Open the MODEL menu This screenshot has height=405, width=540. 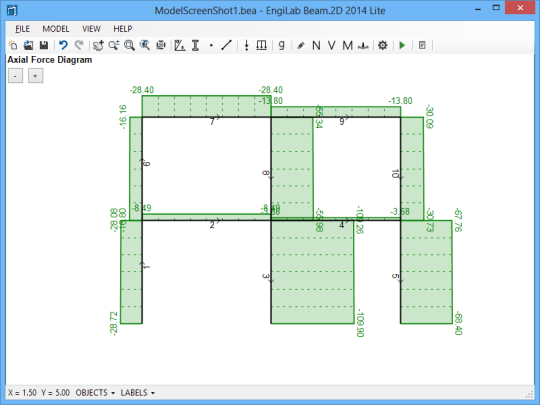coord(56,29)
